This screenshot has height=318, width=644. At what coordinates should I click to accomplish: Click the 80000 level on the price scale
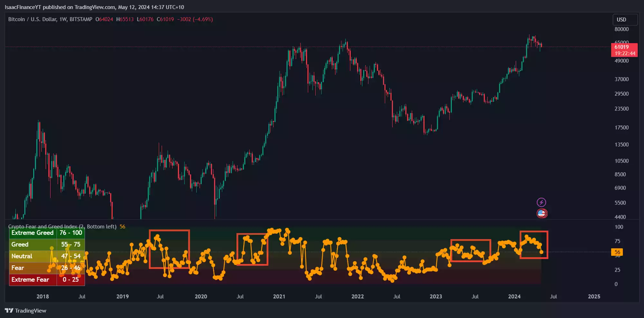pyautogui.click(x=621, y=29)
